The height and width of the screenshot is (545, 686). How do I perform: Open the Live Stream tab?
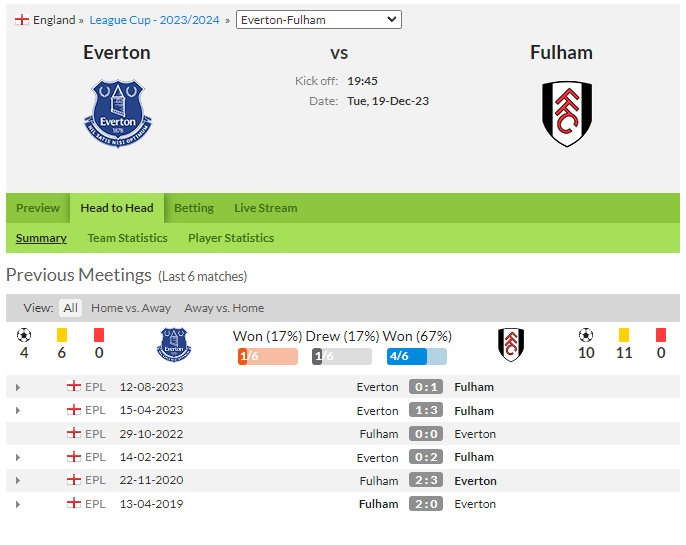266,208
